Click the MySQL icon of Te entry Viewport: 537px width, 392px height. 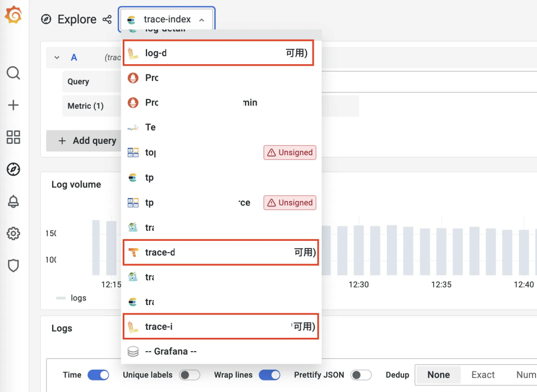coord(133,127)
